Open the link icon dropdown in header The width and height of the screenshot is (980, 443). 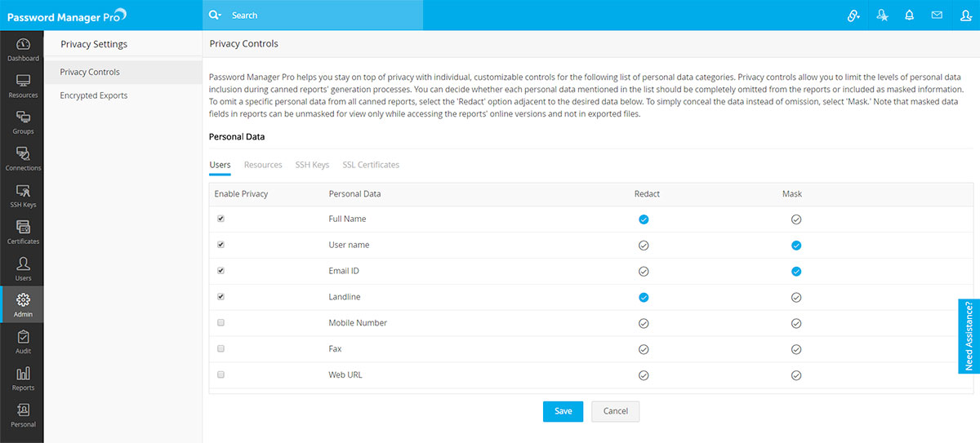click(x=854, y=15)
